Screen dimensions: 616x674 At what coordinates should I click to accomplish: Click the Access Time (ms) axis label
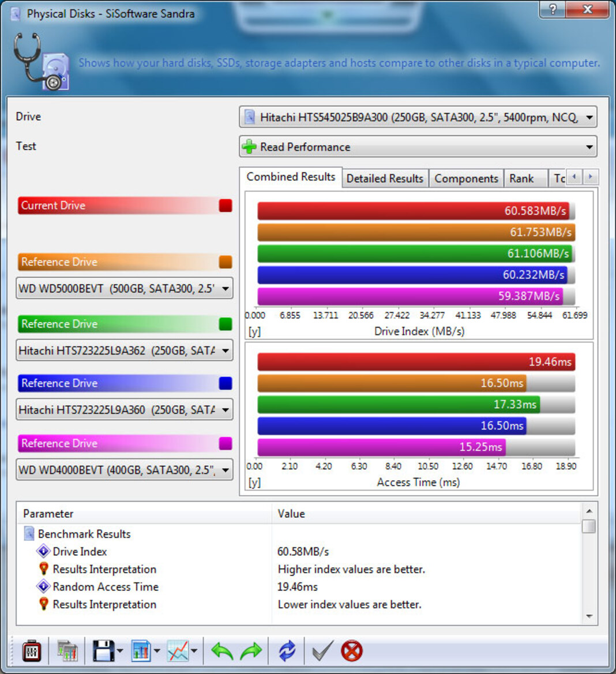[418, 482]
